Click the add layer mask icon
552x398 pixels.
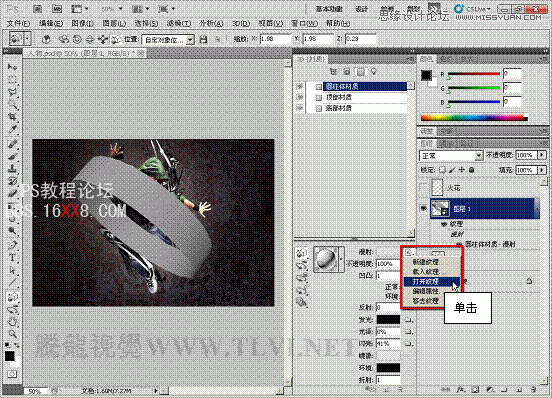(x=475, y=390)
